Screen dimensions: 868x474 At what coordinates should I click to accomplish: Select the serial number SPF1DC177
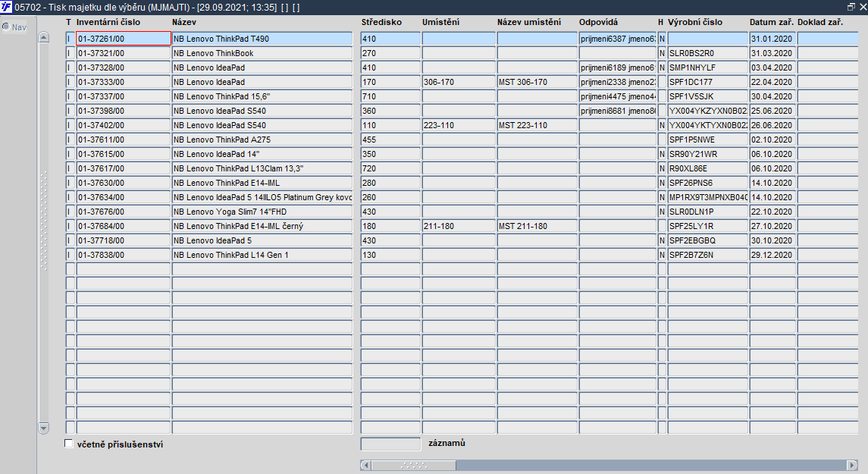(708, 82)
